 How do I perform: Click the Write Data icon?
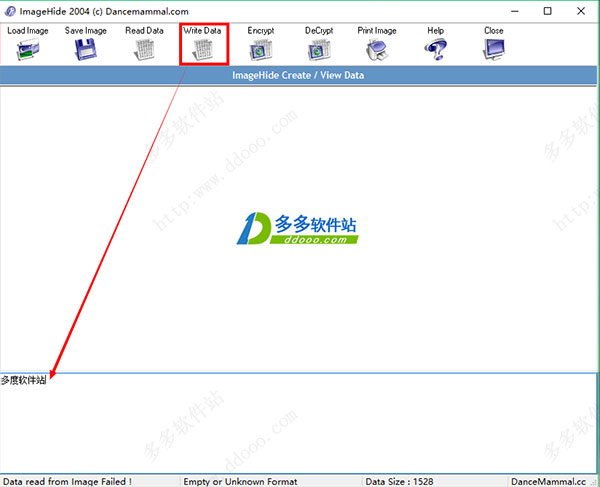click(x=203, y=50)
